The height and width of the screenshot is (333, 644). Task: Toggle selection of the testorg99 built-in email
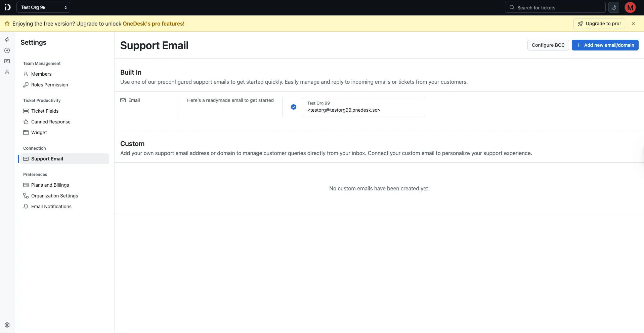tap(363, 107)
